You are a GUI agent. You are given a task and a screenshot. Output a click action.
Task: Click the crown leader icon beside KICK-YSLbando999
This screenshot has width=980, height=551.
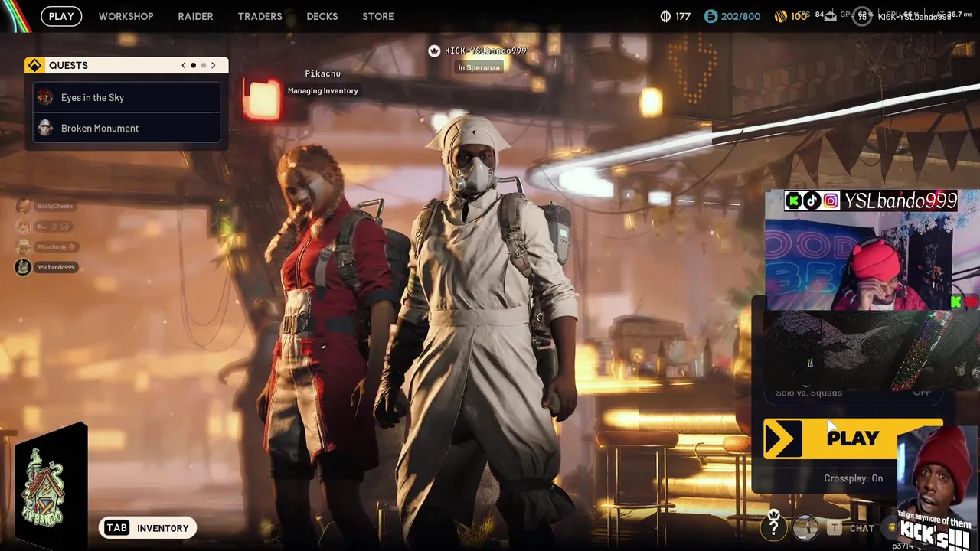click(434, 51)
